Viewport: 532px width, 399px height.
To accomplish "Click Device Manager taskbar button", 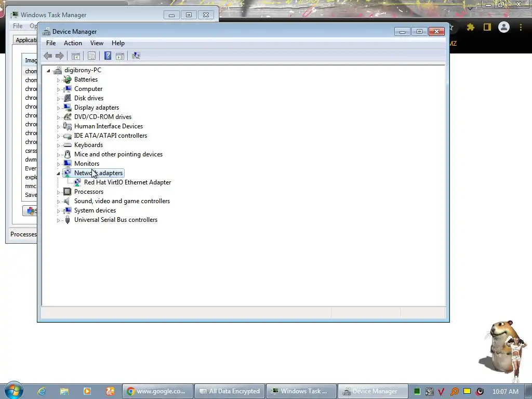I will coord(373,391).
